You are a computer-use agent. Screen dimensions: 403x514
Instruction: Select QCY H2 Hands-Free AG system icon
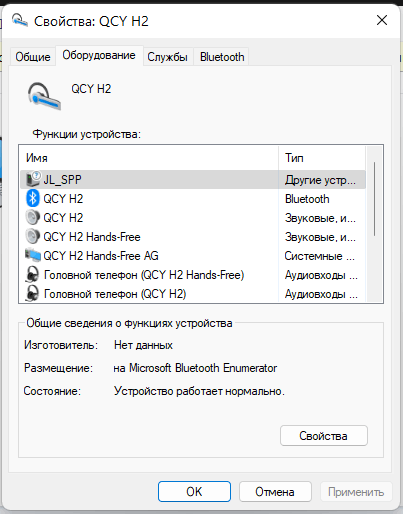33,255
